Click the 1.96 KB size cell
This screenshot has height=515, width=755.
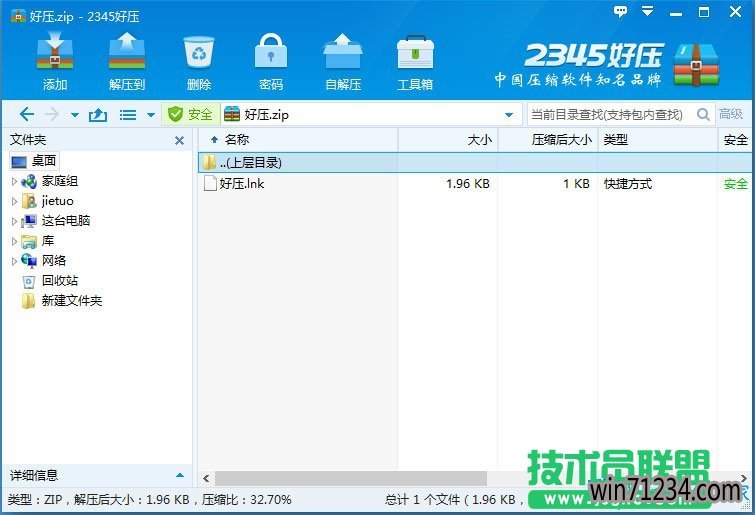point(468,184)
